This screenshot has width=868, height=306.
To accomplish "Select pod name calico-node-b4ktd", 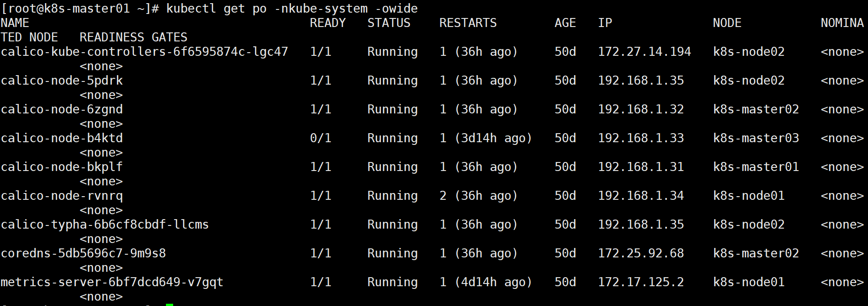I will [x=62, y=138].
